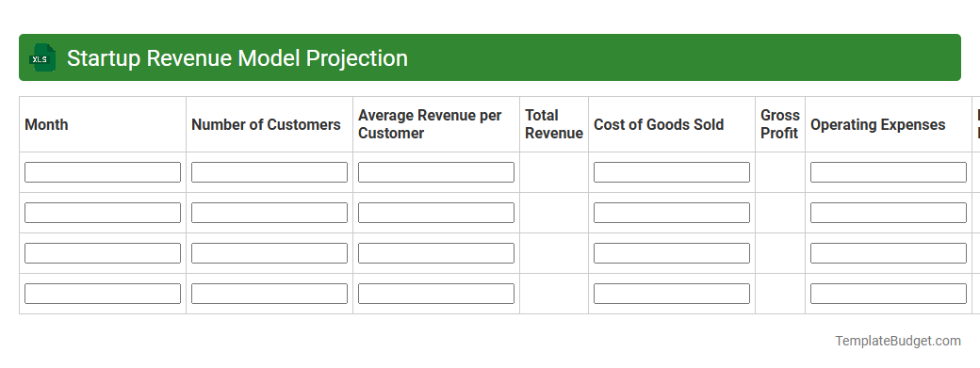Click the Month input in fourth row
The height and width of the screenshot is (368, 980).
[x=103, y=294]
